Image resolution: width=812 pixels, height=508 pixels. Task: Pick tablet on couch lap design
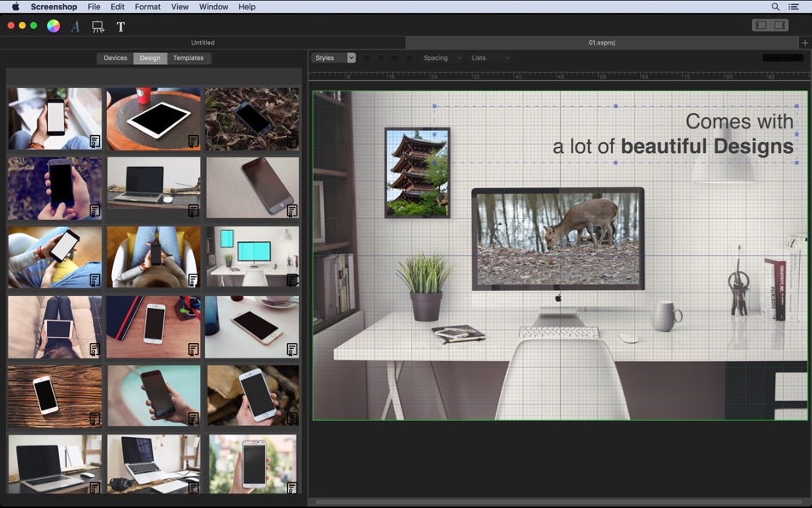click(55, 327)
